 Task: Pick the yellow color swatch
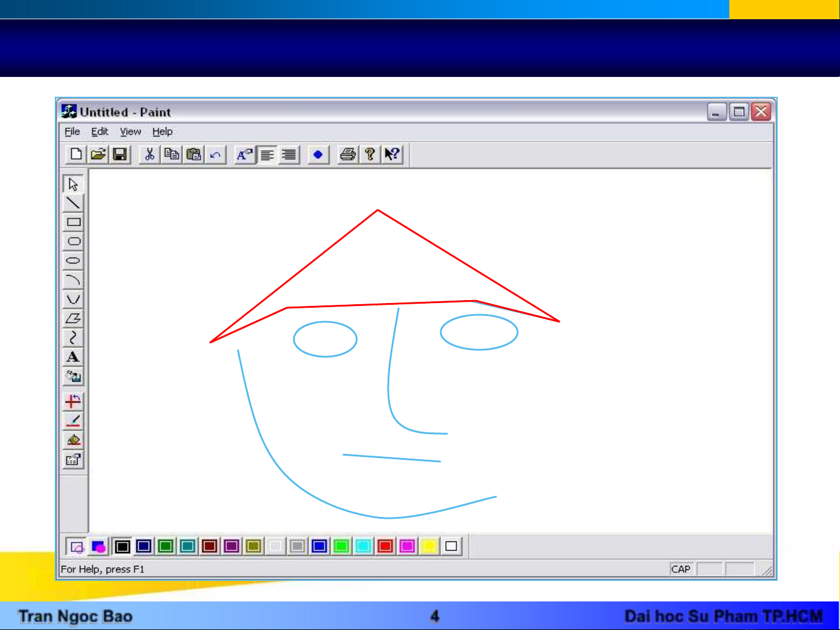[x=429, y=546]
